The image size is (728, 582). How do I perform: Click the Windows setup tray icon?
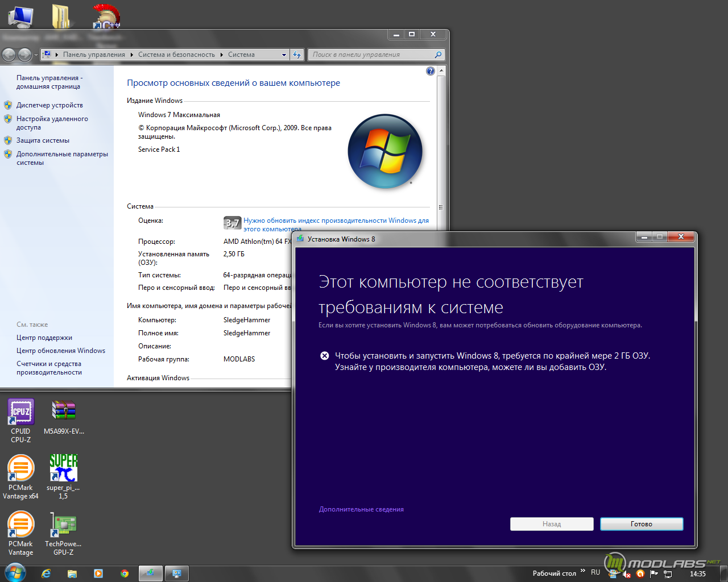pos(613,573)
